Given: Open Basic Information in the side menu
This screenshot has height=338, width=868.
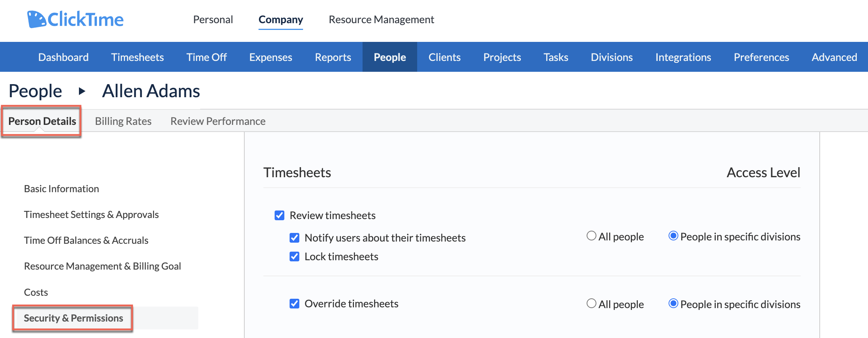Looking at the screenshot, I should 61,188.
